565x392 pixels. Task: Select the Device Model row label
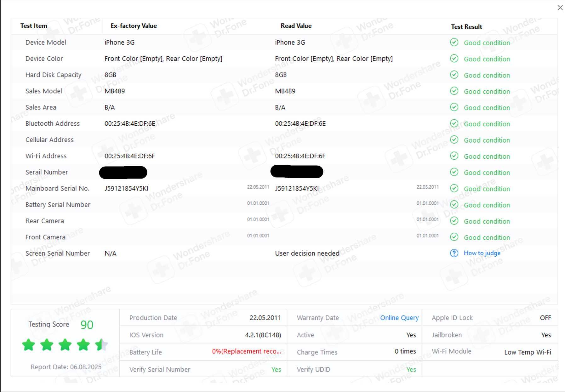click(x=46, y=42)
